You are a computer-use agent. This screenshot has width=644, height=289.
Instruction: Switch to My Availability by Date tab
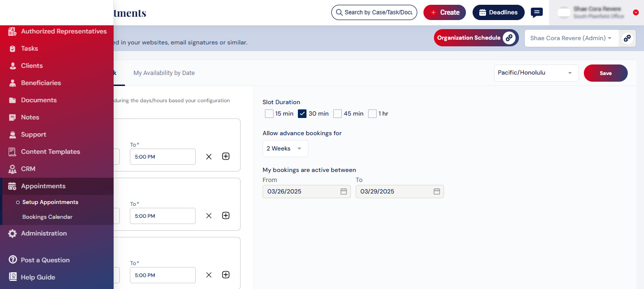tap(164, 73)
